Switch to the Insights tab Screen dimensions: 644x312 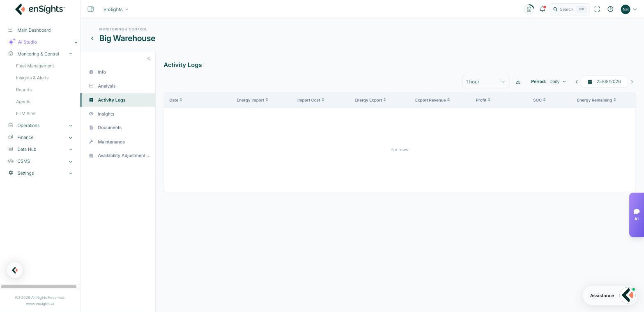pyautogui.click(x=106, y=114)
